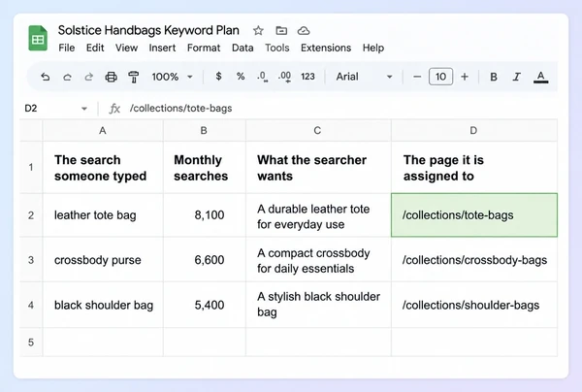Format as currency with dollar sign
Viewport: 582px width, 392px height.
click(x=218, y=77)
